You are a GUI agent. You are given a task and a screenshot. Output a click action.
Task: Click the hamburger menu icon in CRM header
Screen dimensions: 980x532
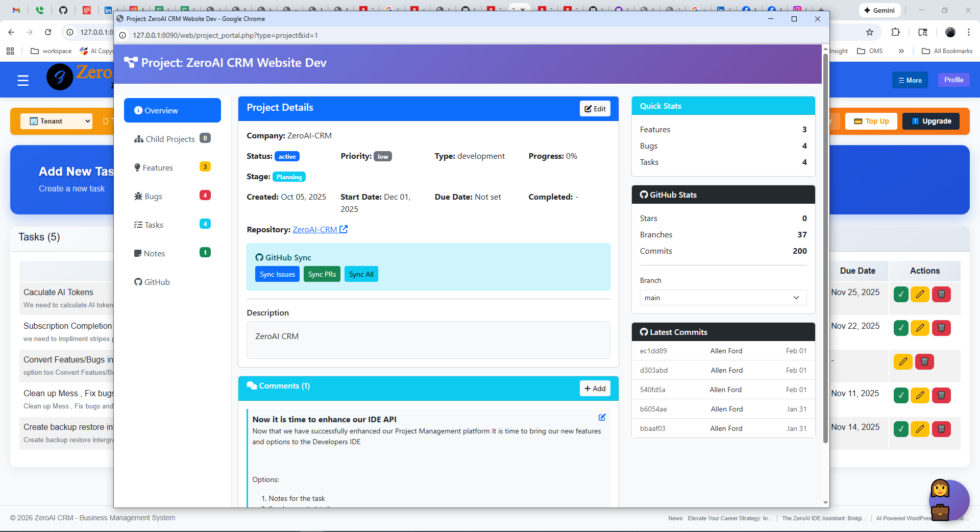click(x=23, y=80)
